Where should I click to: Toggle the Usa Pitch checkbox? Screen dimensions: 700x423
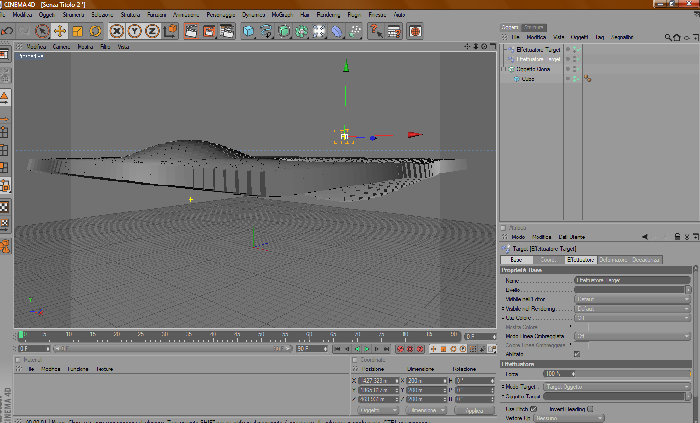coord(533,409)
